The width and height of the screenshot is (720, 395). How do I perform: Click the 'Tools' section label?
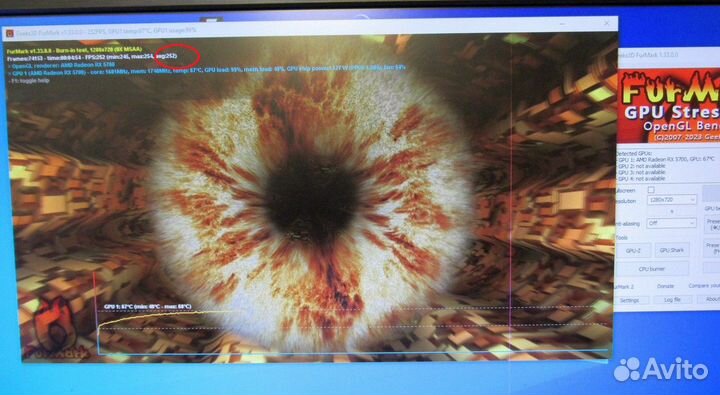621,237
